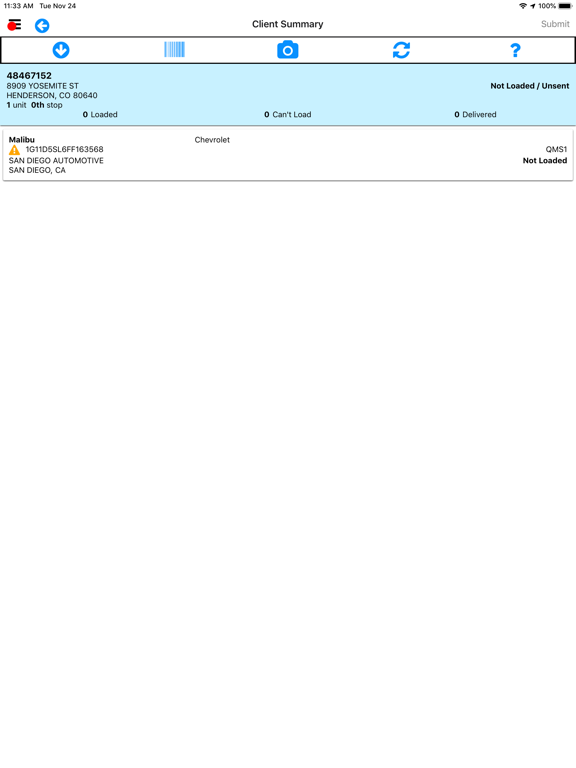The height and width of the screenshot is (768, 576).
Task: Tap the location services arrow icon
Action: pos(532,6)
